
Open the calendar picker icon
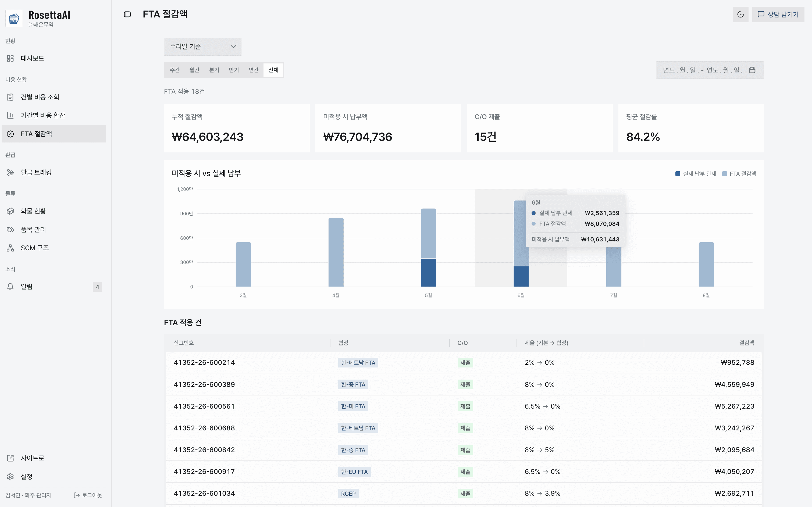[752, 70]
